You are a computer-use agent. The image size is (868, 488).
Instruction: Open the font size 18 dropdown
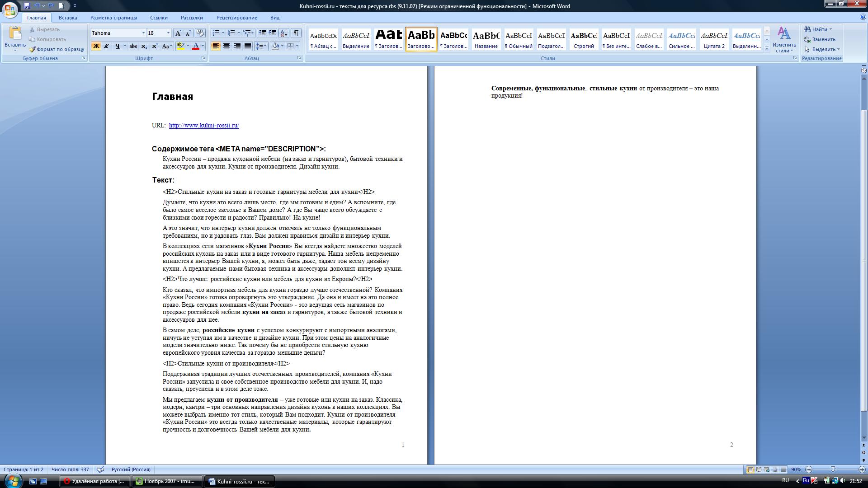click(x=168, y=33)
